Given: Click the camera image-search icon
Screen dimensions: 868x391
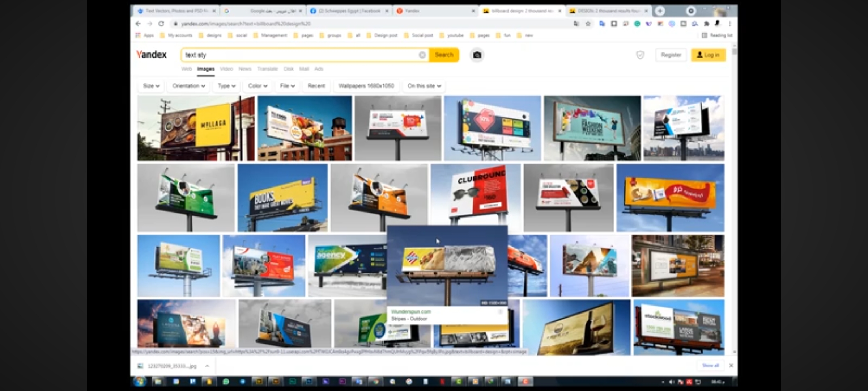Looking at the screenshot, I should pos(477,55).
